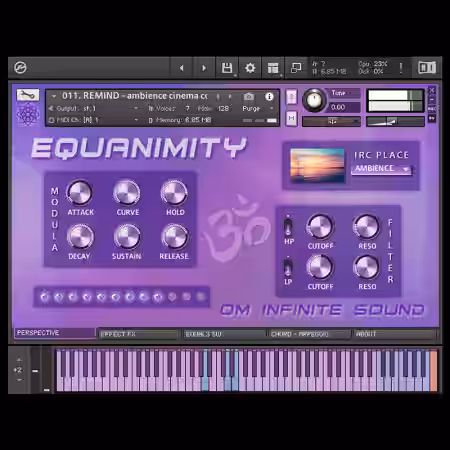Click the instrument volume slider
Viewport: 450px width, 450px height.
click(x=395, y=121)
